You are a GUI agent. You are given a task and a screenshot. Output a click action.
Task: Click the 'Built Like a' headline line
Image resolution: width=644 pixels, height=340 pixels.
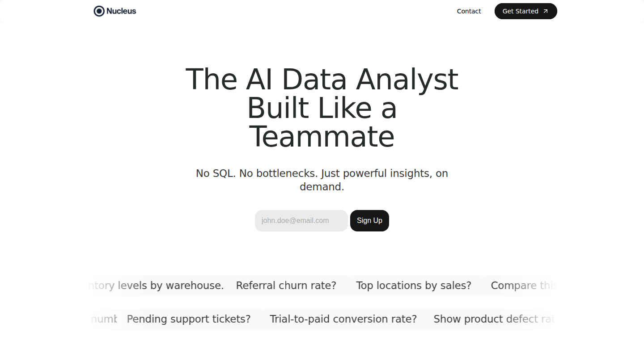(322, 108)
